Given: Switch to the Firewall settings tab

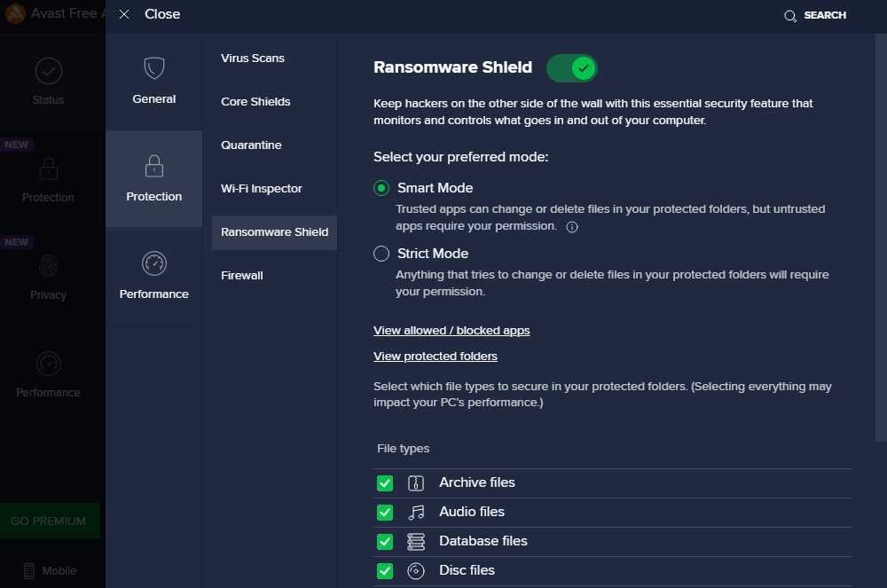Looking at the screenshot, I should (242, 276).
